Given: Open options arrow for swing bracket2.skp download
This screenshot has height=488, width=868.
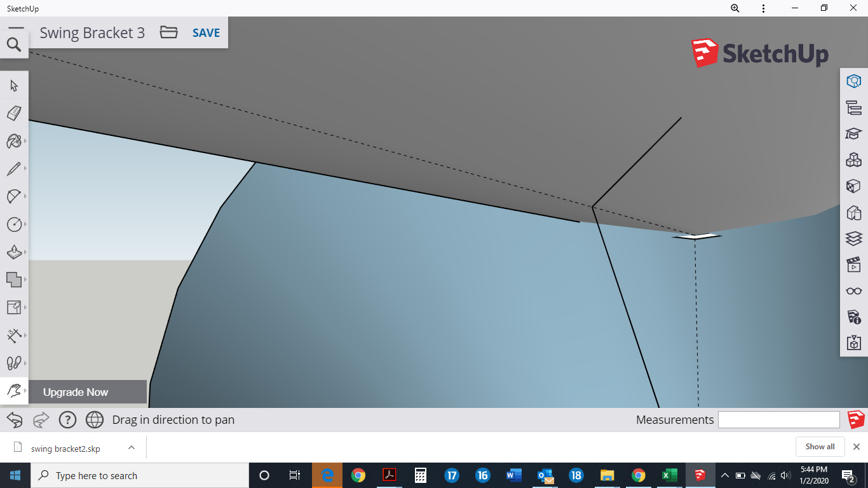Looking at the screenshot, I should coord(131,447).
